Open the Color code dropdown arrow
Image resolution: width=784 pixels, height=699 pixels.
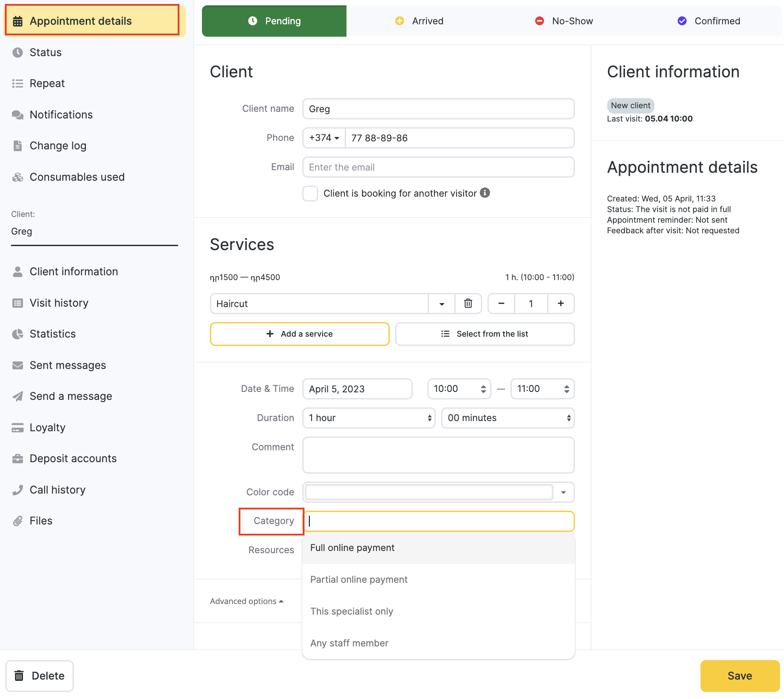click(x=563, y=492)
